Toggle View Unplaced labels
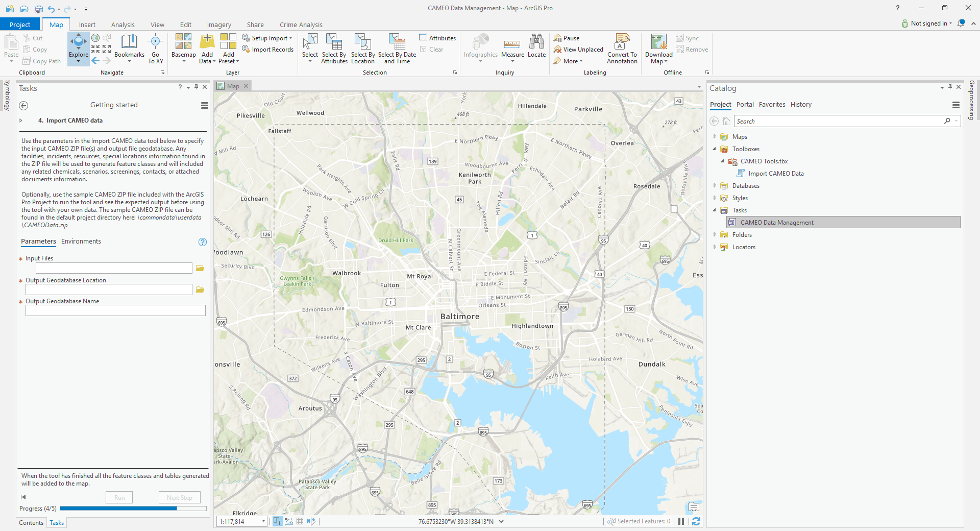The width and height of the screenshot is (980, 531). pyautogui.click(x=578, y=50)
